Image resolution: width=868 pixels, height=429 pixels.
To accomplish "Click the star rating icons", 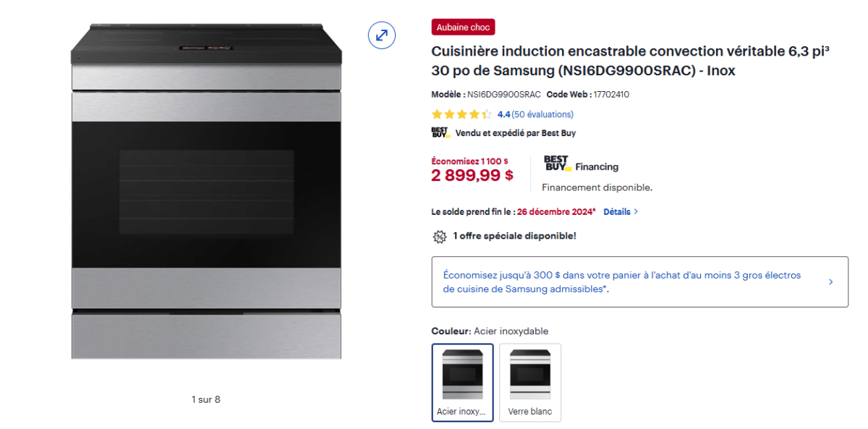I will coord(461,114).
